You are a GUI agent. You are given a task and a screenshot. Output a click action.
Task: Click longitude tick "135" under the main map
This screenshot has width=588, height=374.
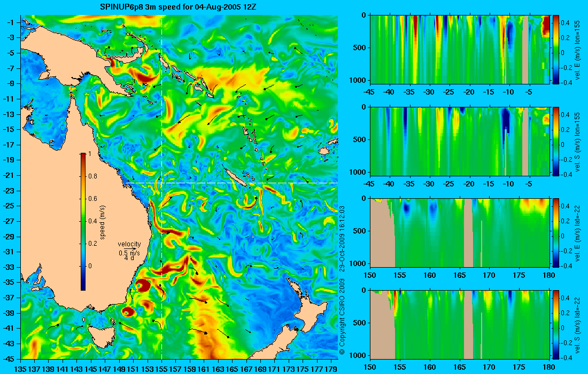point(20,369)
